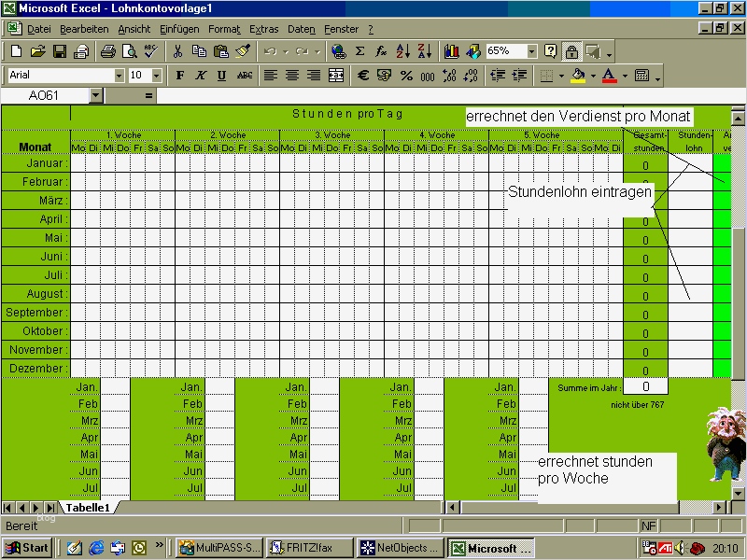Click the Summe im Jahr total cell
The image size is (747, 560).
pyautogui.click(x=645, y=386)
